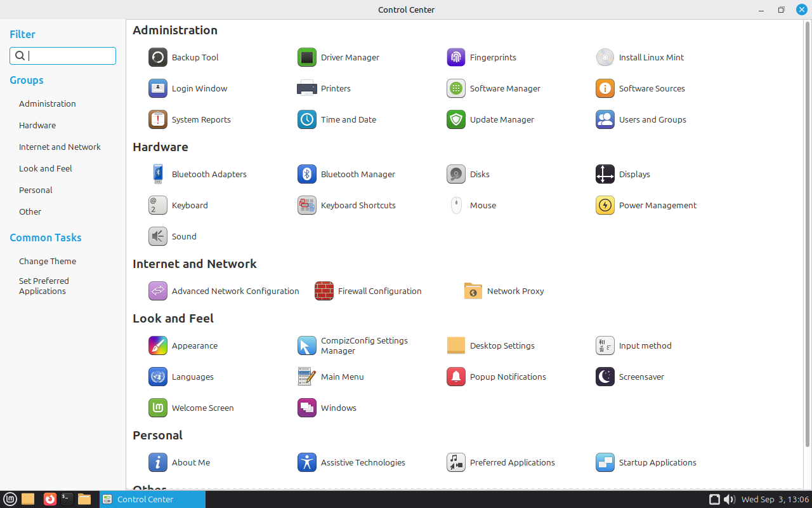812x508 pixels.
Task: Click show desktop folder icon next to menu
Action: pyautogui.click(x=28, y=499)
